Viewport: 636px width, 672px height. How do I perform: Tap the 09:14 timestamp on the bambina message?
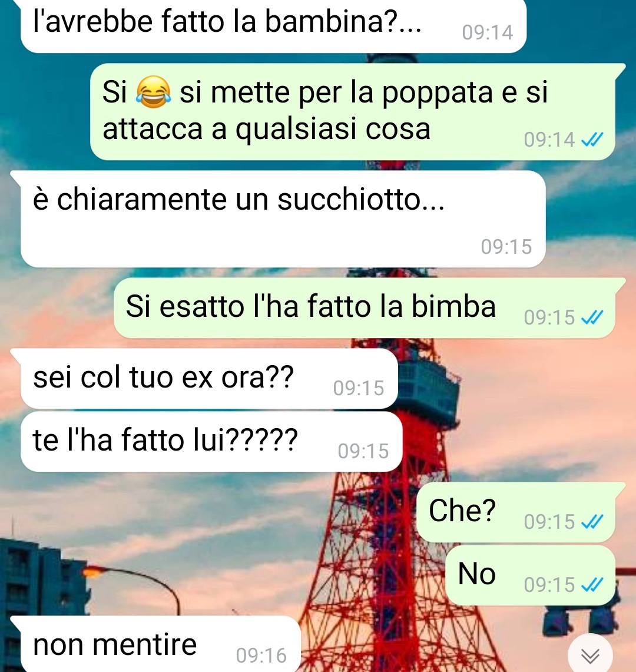487,32
